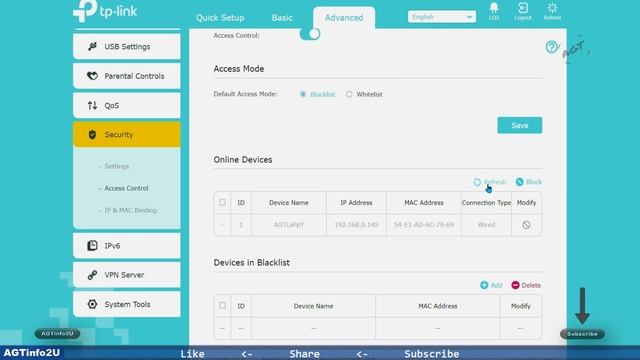Switch to the Quick Setup tab
The image size is (640, 360).
tap(220, 18)
